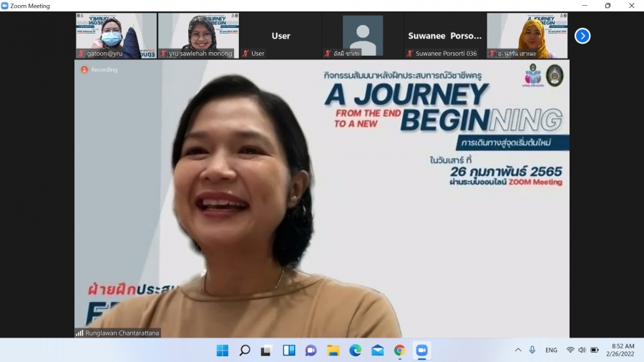Launch Teams Chat from taskbar
Screen dimensions: 644x362
pyautogui.click(x=311, y=350)
